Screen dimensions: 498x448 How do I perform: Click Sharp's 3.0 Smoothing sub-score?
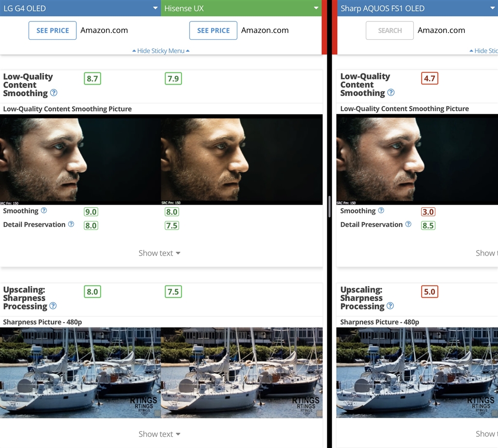[x=428, y=212]
